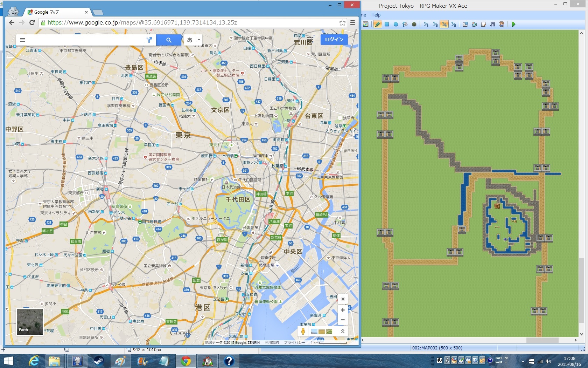The height and width of the screenshot is (368, 588).
Task: Click the volume speaker tray icon
Action: [x=548, y=361]
